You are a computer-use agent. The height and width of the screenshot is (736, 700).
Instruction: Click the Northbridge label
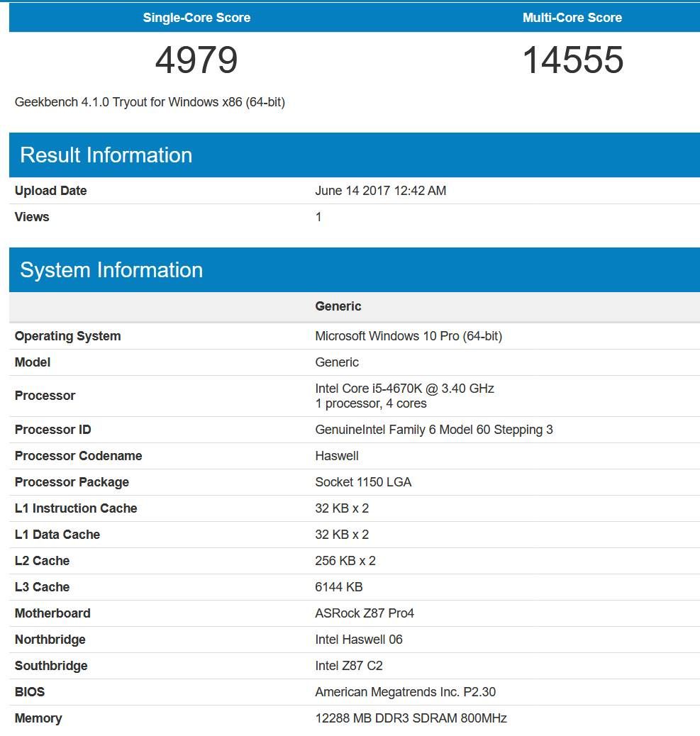click(x=50, y=640)
